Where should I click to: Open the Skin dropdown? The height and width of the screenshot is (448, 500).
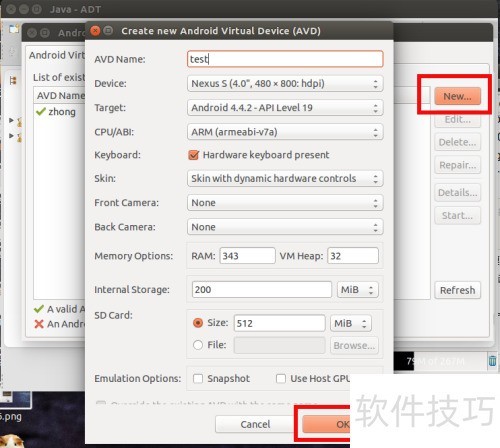(285, 178)
